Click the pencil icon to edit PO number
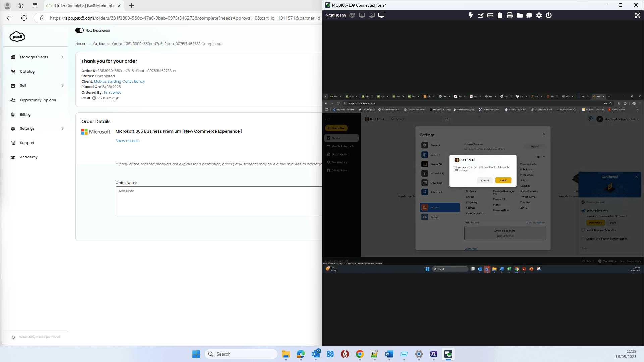Viewport: 644px width, 362px height. pyautogui.click(x=117, y=98)
